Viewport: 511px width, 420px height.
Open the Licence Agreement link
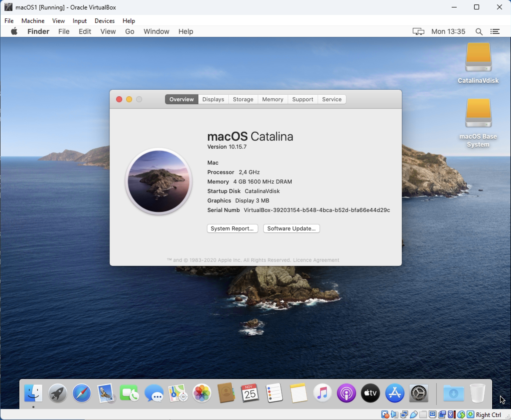coord(316,260)
